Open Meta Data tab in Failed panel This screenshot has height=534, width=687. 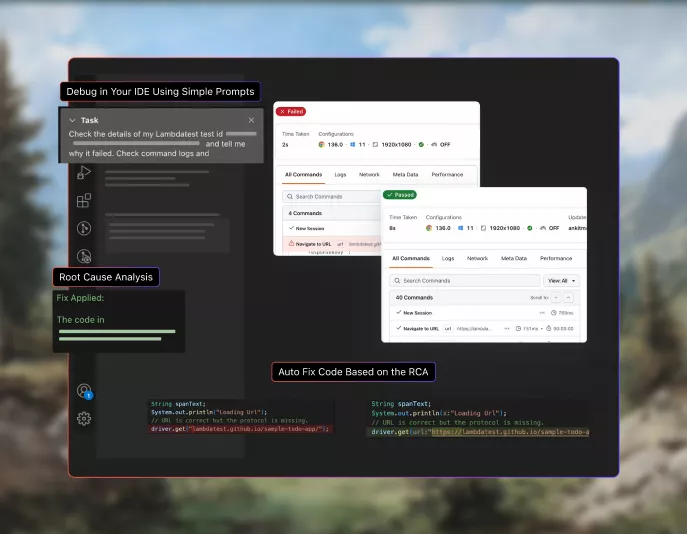click(405, 174)
